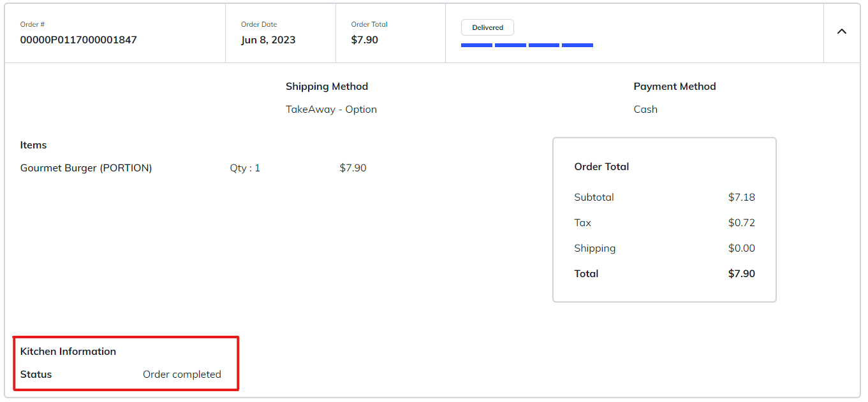
Task: Click the Jun 8, 2023 order date
Action: pos(268,39)
